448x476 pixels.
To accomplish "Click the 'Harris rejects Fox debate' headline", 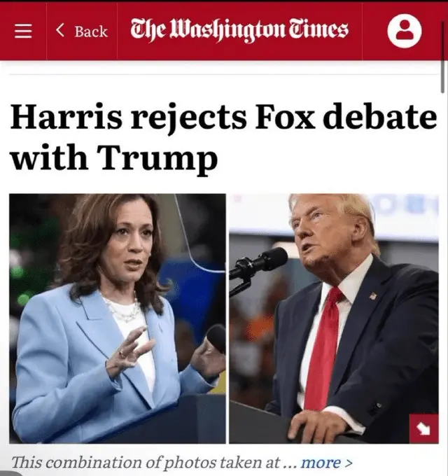I will (224, 118).
